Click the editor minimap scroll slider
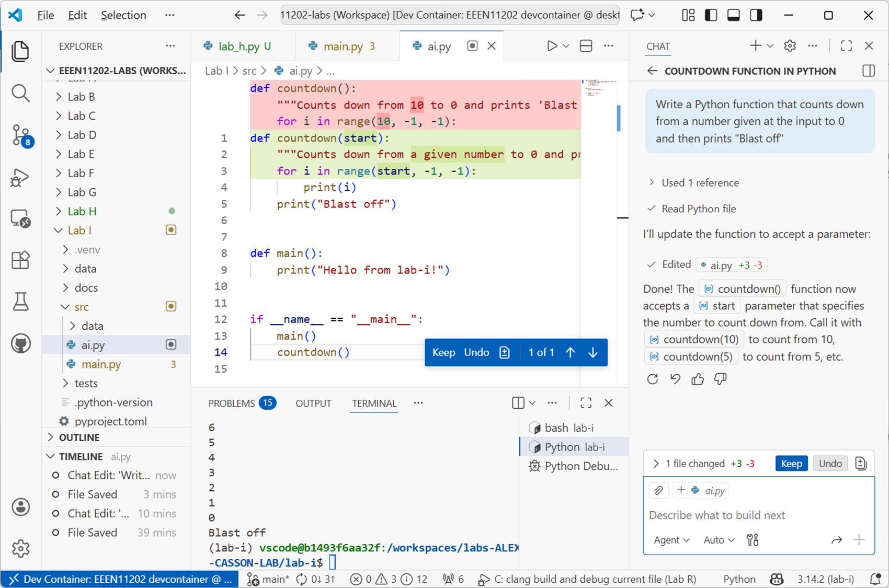The width and height of the screenshot is (889, 588). pyautogui.click(x=619, y=118)
